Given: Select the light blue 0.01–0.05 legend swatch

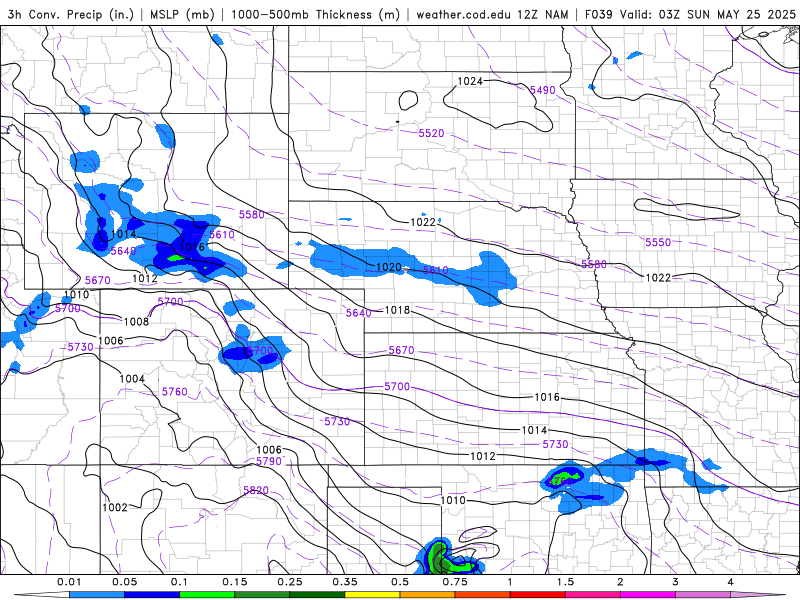Looking at the screenshot, I should pos(96,595).
